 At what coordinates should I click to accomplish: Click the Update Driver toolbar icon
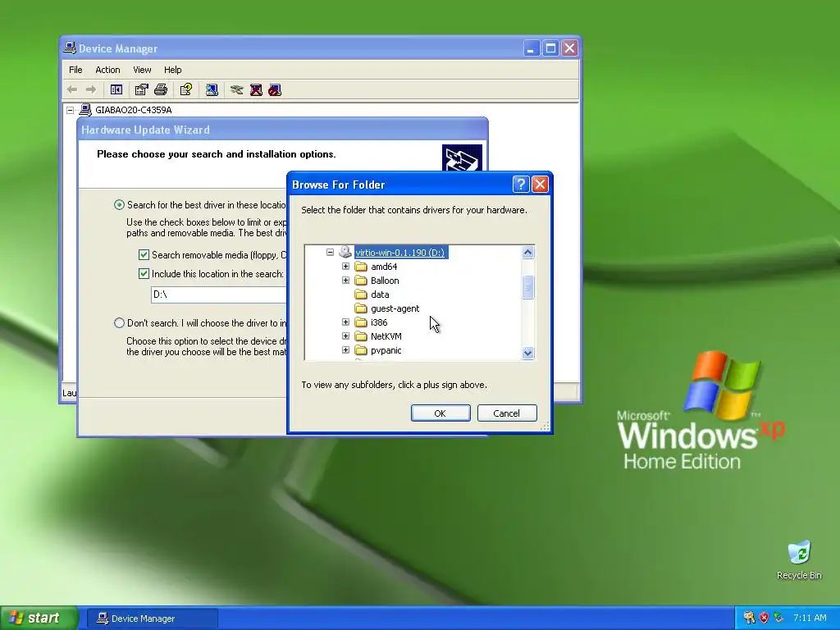[237, 90]
